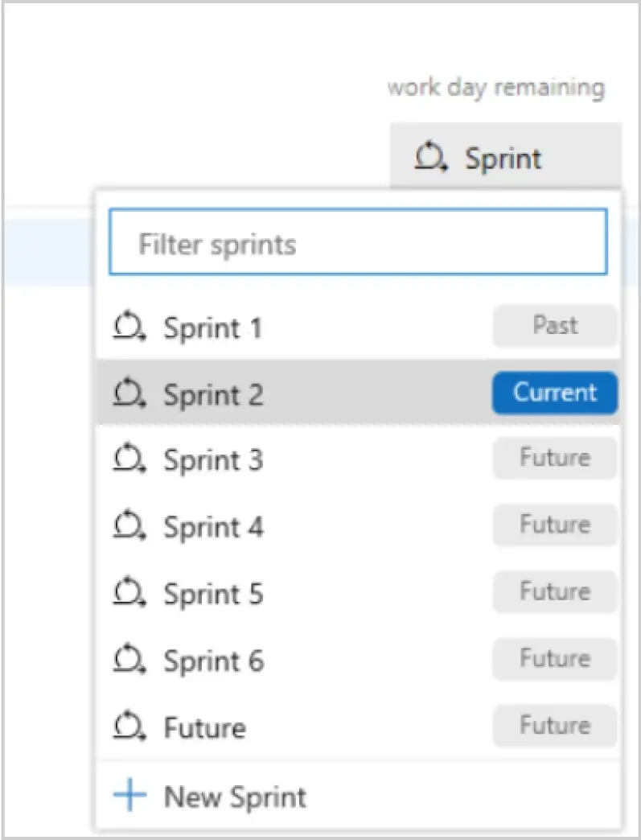Click the Future badge on Sprint 5

(555, 591)
